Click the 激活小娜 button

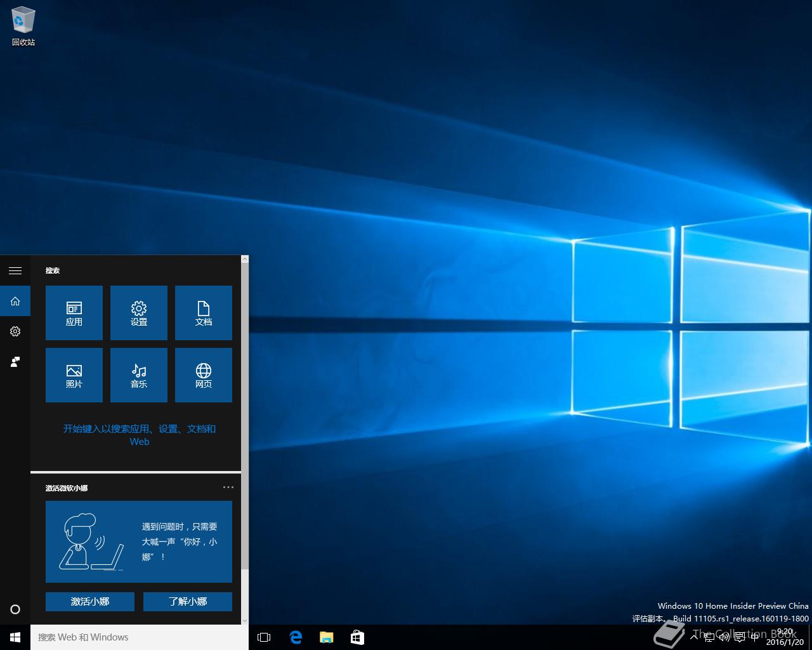coord(90,602)
